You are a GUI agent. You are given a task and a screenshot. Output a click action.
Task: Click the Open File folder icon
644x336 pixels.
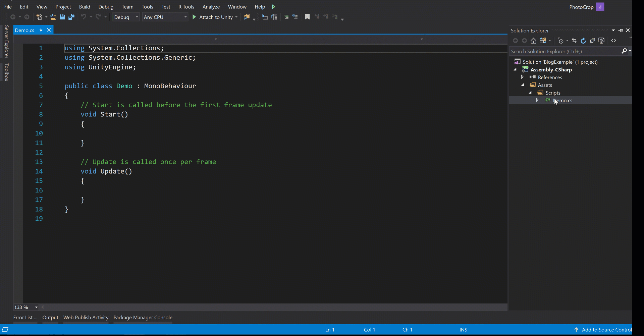[x=53, y=17]
